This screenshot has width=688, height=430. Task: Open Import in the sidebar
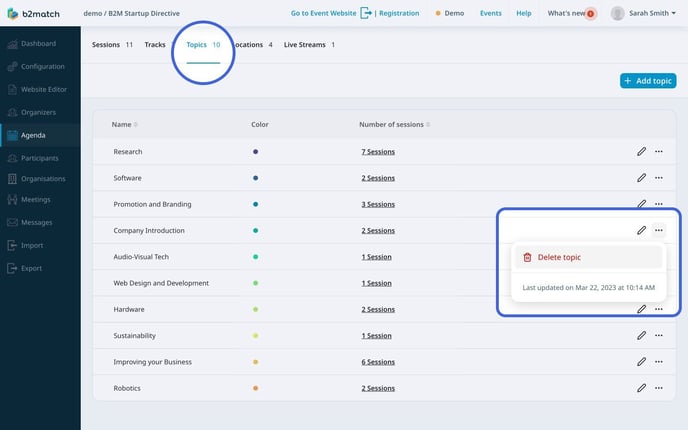point(40,245)
